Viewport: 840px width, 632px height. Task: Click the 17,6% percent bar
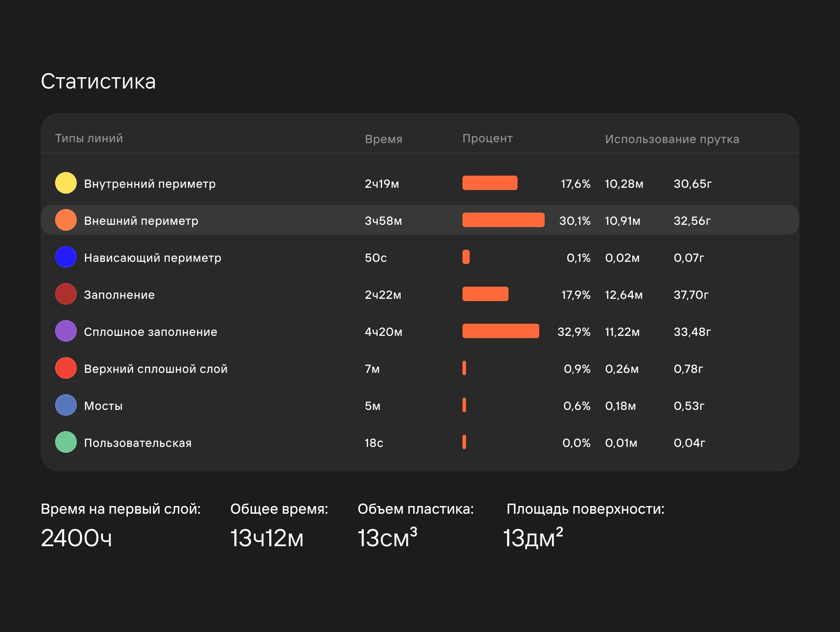point(490,183)
